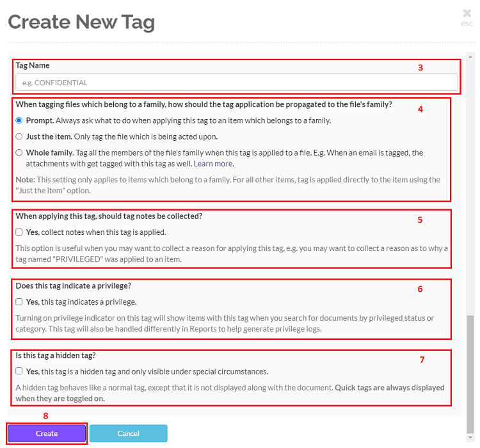Click the 'Yes, this tag indicates a privilege' label
Image resolution: width=480 pixels, height=448 pixels.
(81, 302)
